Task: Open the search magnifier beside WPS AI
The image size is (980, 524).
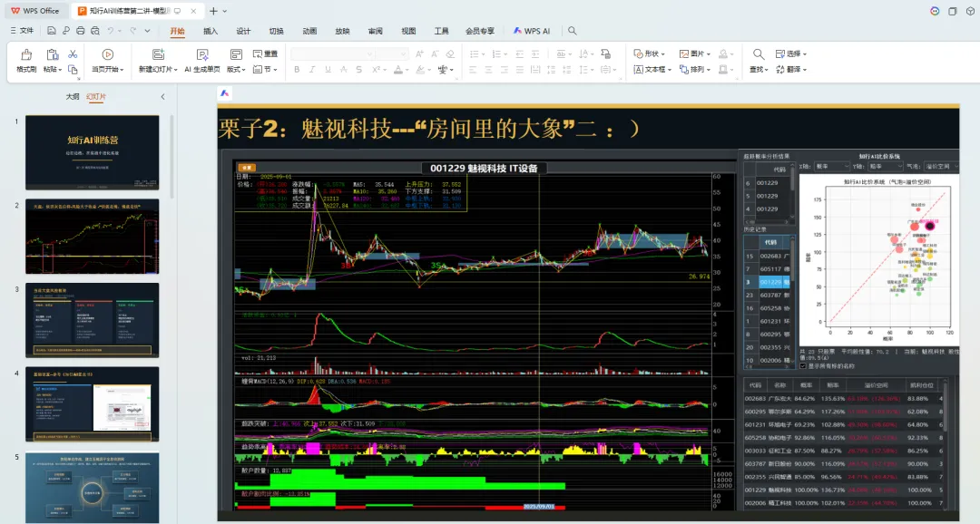Action: pos(572,31)
